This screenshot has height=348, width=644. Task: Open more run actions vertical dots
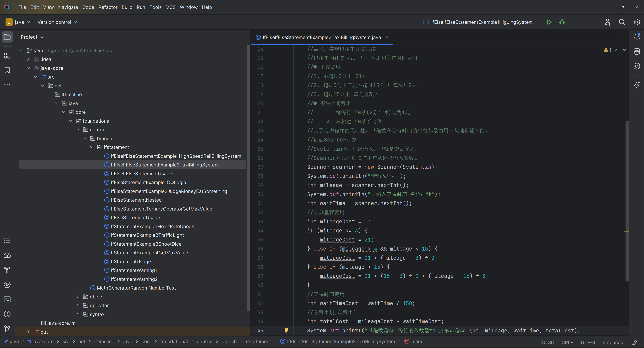coord(575,22)
